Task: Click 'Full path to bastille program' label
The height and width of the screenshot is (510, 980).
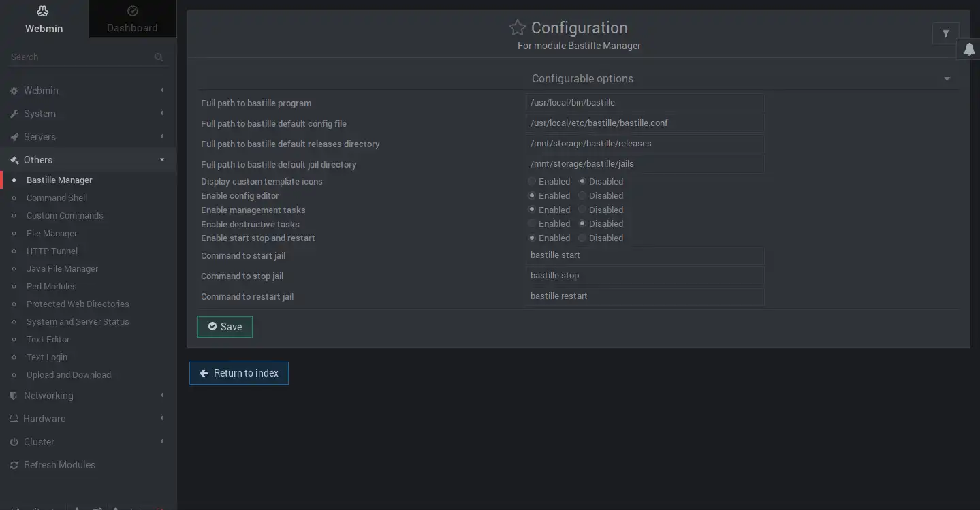Action: tap(256, 103)
